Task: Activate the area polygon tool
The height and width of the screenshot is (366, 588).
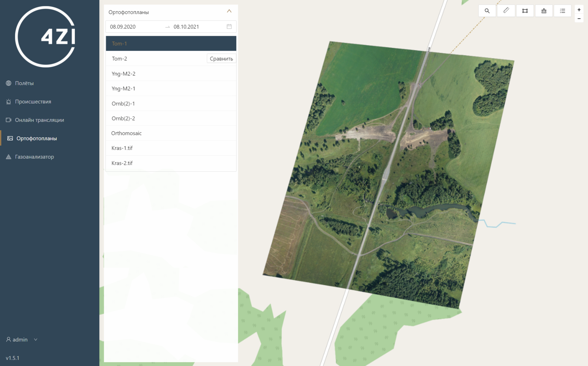Action: pyautogui.click(x=525, y=11)
